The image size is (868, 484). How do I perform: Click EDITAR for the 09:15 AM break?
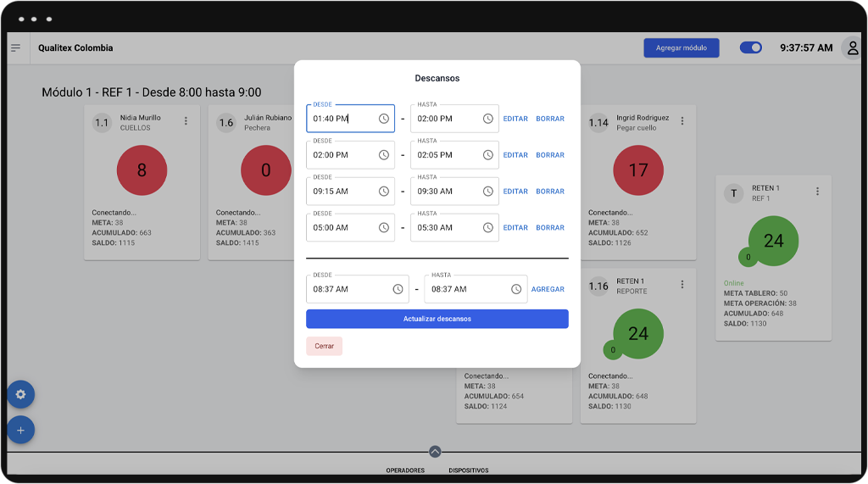[x=515, y=192]
